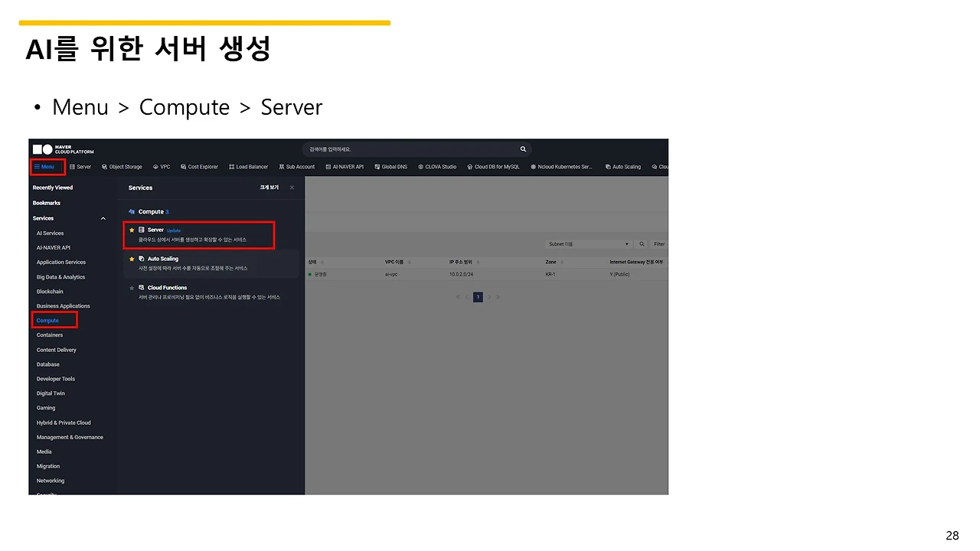This screenshot has height=551, width=980.
Task: Go to page 1 in pagination
Action: click(478, 297)
